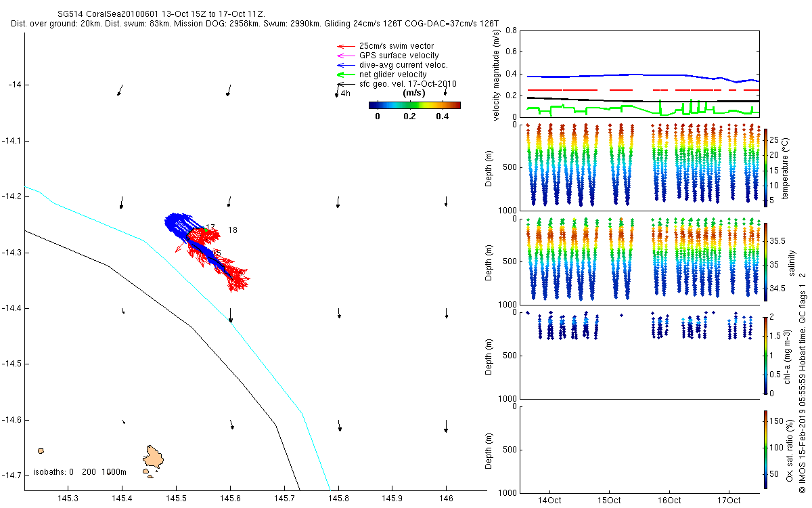Click the 'sfc geo. vel. 17-Oct-2010' legend label
This screenshot has width=812, height=508.
pyautogui.click(x=408, y=84)
